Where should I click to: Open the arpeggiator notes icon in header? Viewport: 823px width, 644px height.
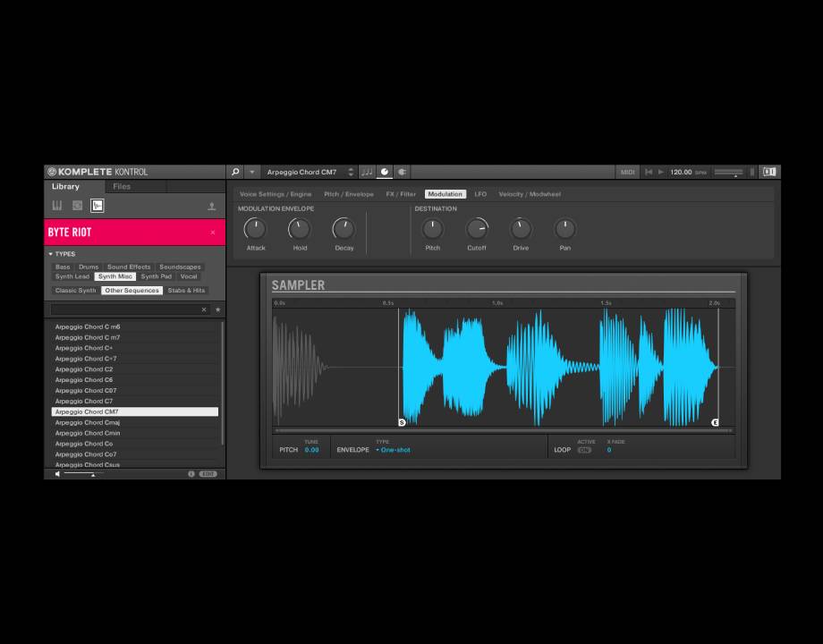pyautogui.click(x=367, y=172)
